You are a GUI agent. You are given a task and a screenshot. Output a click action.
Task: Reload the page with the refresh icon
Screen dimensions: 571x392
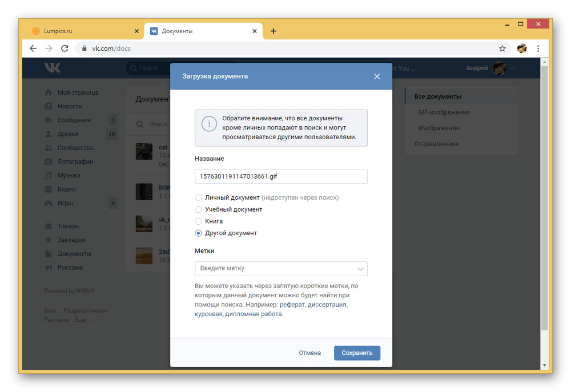pyautogui.click(x=65, y=49)
